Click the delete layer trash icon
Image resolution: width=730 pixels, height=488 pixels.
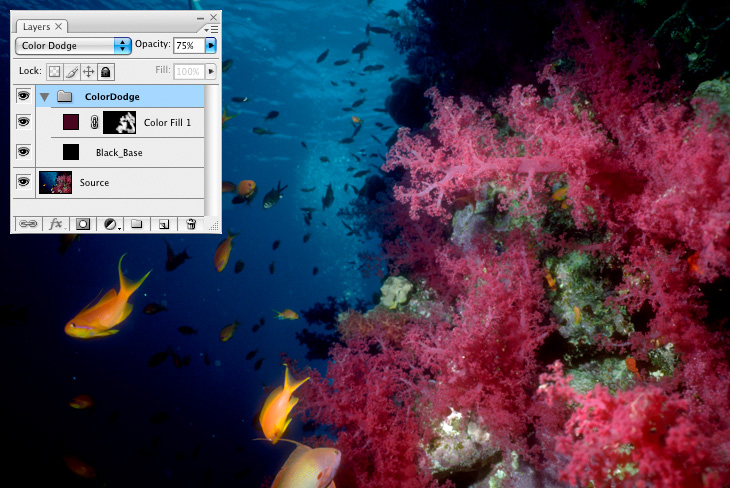(191, 224)
